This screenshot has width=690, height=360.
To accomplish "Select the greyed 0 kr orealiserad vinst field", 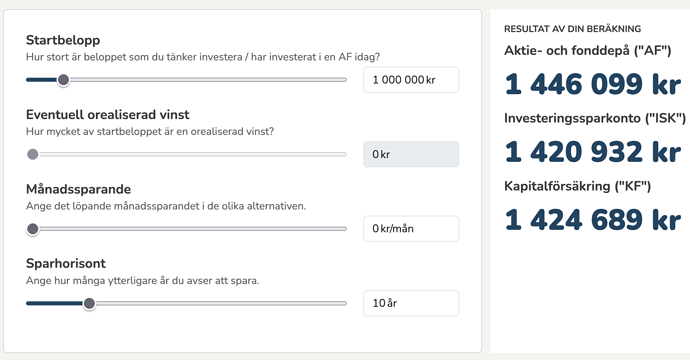I will coord(411,154).
